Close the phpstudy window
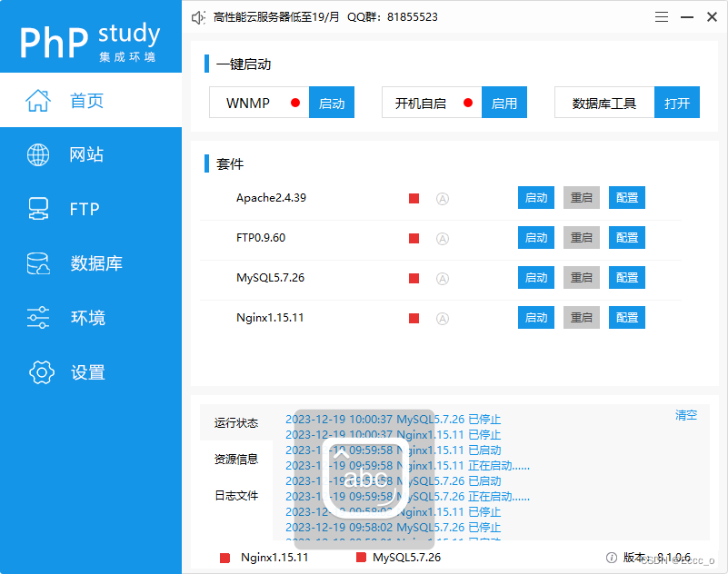The width and height of the screenshot is (728, 574). coord(712,17)
